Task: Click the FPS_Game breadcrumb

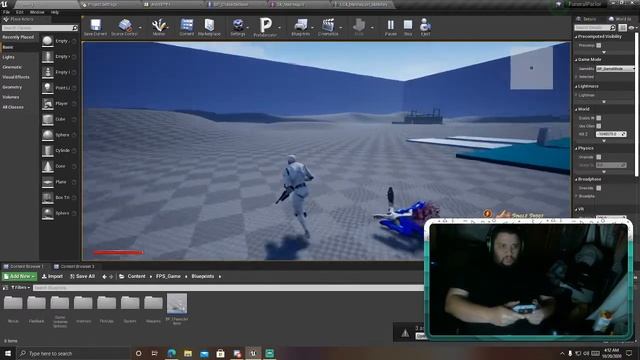Action: 168,277
